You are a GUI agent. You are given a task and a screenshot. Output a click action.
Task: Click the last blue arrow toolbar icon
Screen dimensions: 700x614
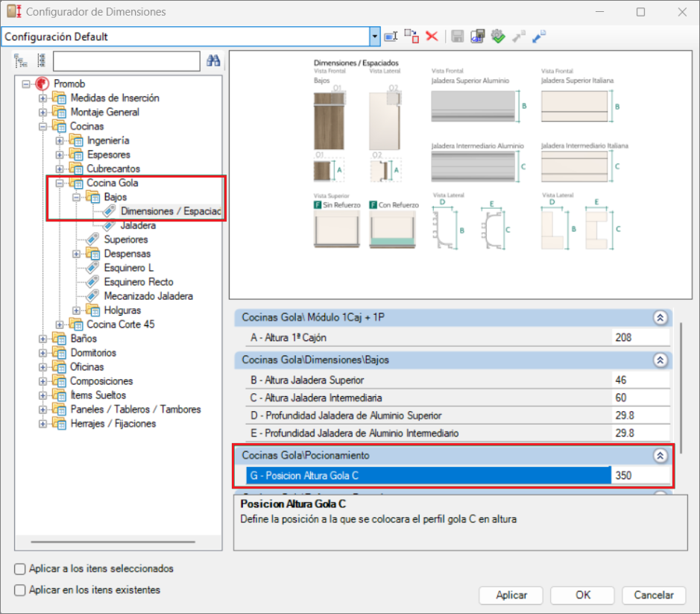point(538,36)
